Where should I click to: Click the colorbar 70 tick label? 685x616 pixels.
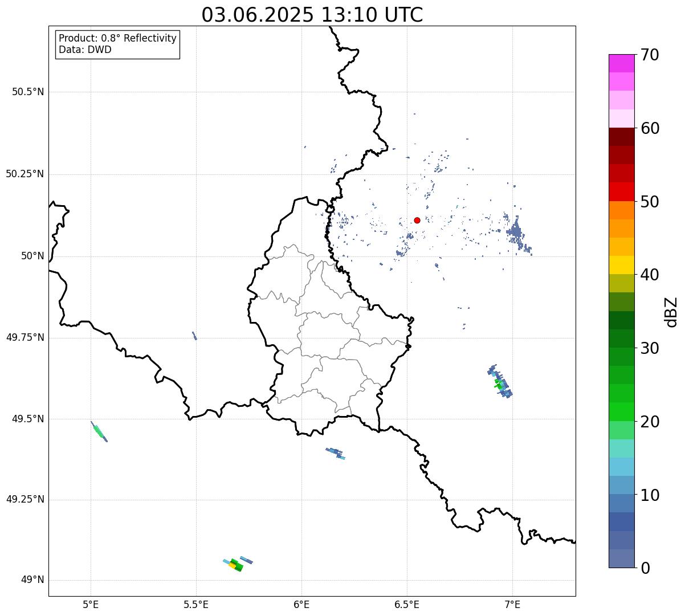[x=650, y=55]
